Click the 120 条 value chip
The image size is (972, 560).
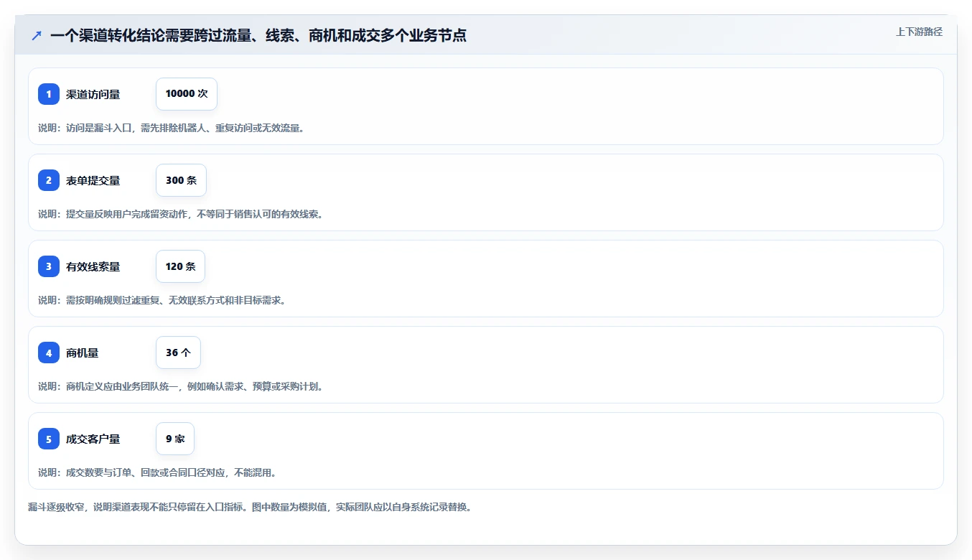coord(180,266)
